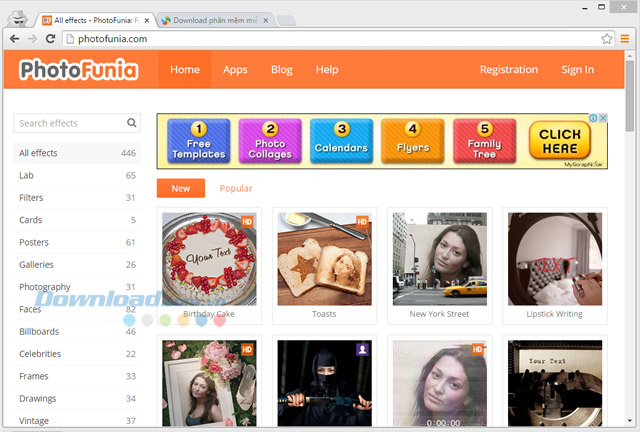Click Photo Collages ad button
Image resolution: width=640 pixels, height=432 pixels.
(x=270, y=141)
